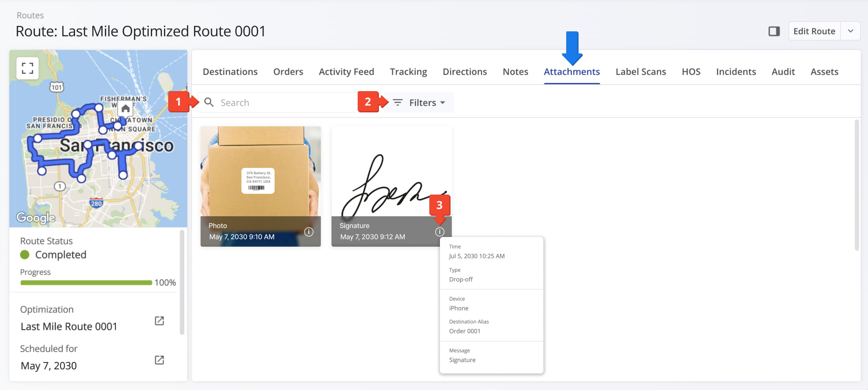Viewport: 868px width, 390px height.
Task: Click the Google logo on map
Action: point(36,218)
